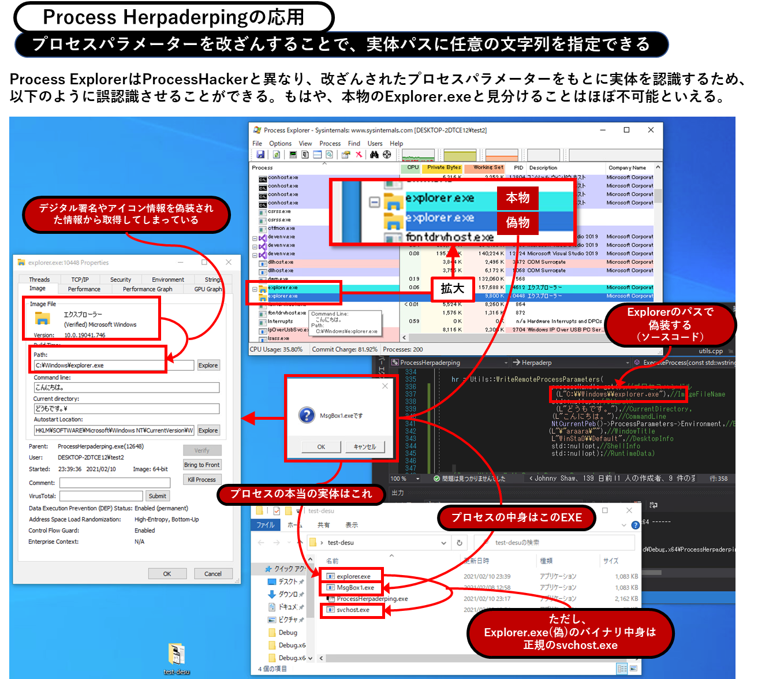Screen dimensions: 784x679
Task: Click the Comment input field
Action: [115, 483]
